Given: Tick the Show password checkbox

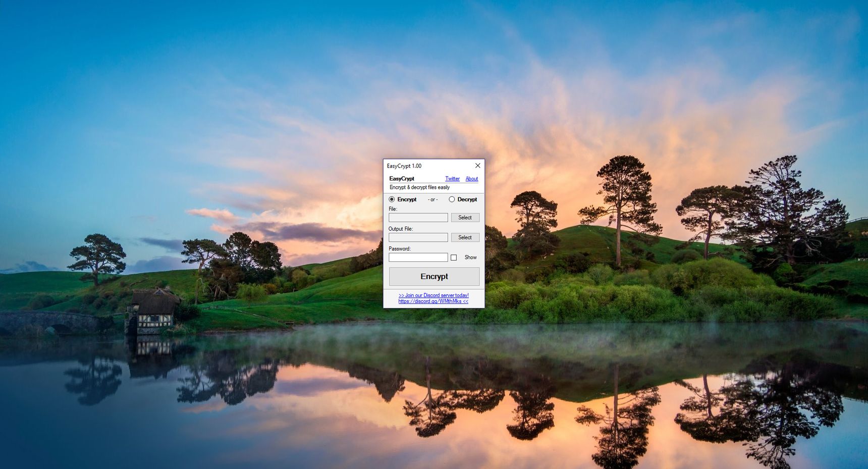Looking at the screenshot, I should pos(454,257).
